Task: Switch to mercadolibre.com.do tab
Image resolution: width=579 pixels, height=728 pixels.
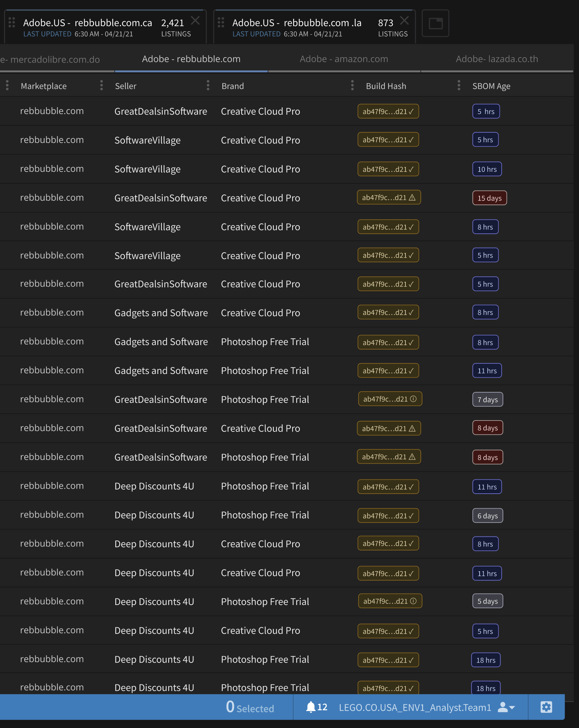Action: pyautogui.click(x=50, y=60)
